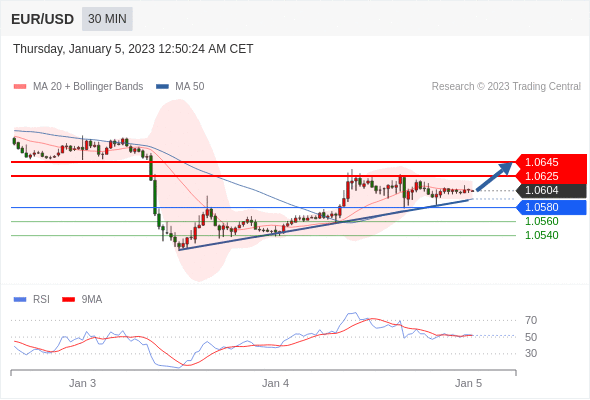Viewport: 590px width, 400px height.
Task: Click the Jan 5 axis date label
Action: [x=468, y=383]
